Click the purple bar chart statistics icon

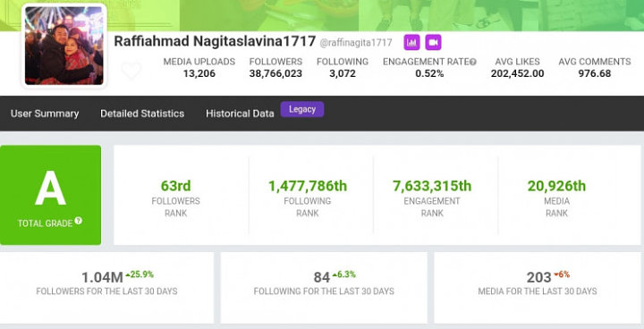(x=411, y=42)
